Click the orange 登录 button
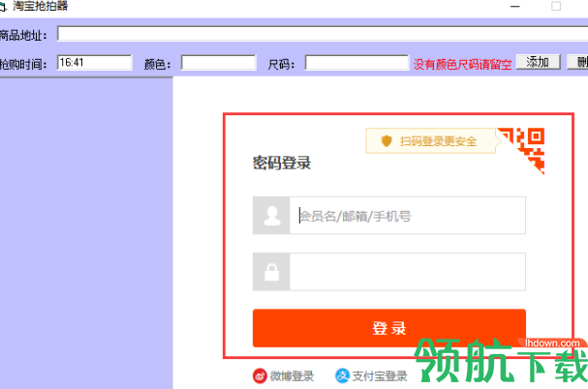Image resolution: width=588 pixels, height=389 pixels. [389, 328]
